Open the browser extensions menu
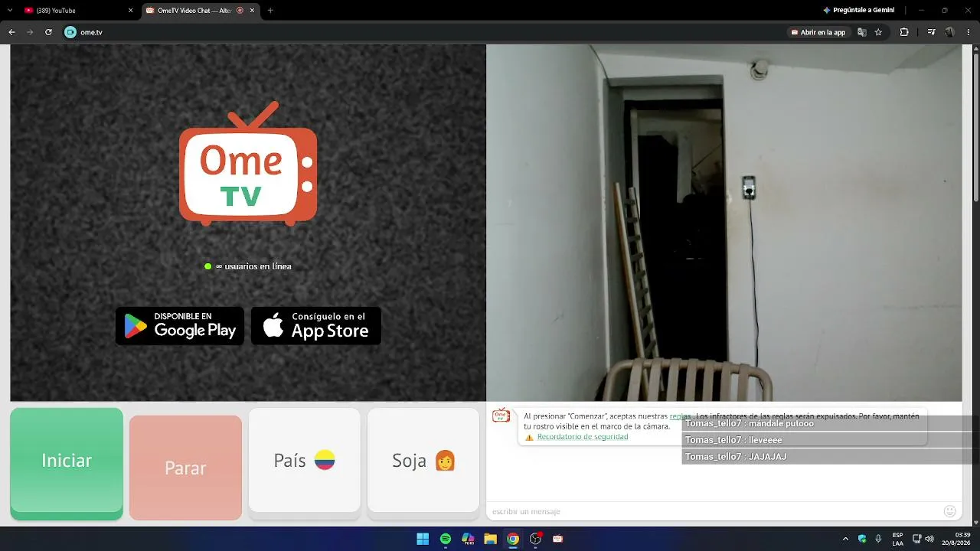 click(904, 32)
